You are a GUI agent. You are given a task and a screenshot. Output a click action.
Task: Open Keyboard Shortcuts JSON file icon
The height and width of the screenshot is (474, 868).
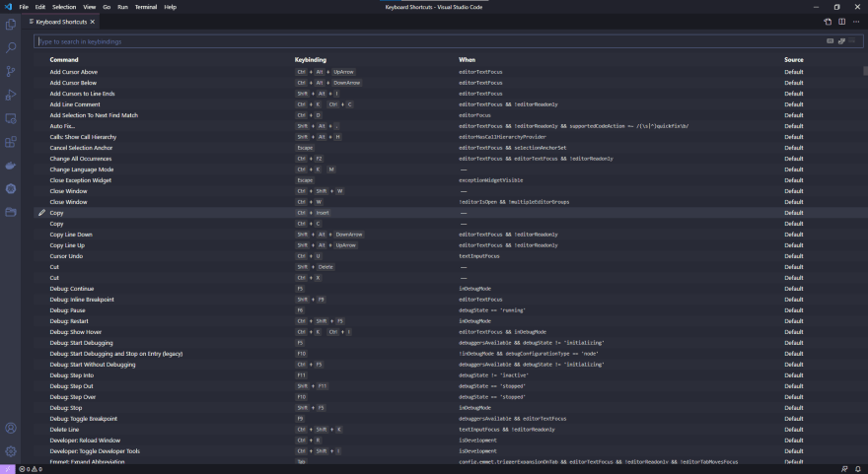tap(828, 22)
